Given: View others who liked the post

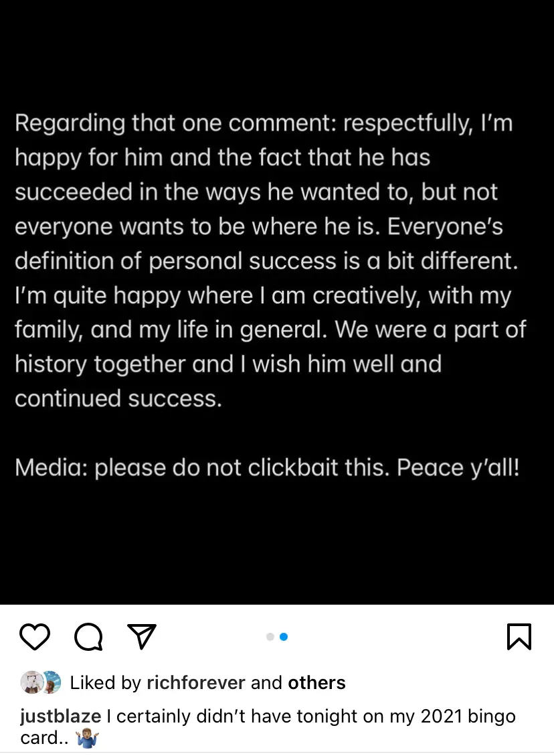Looking at the screenshot, I should pos(316,683).
